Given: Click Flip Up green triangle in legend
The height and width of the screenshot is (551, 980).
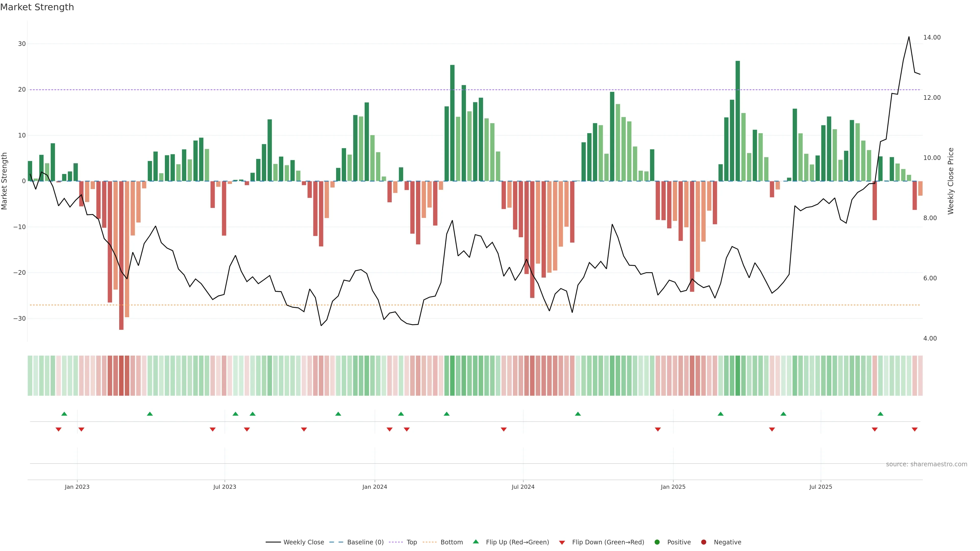Looking at the screenshot, I should [475, 542].
